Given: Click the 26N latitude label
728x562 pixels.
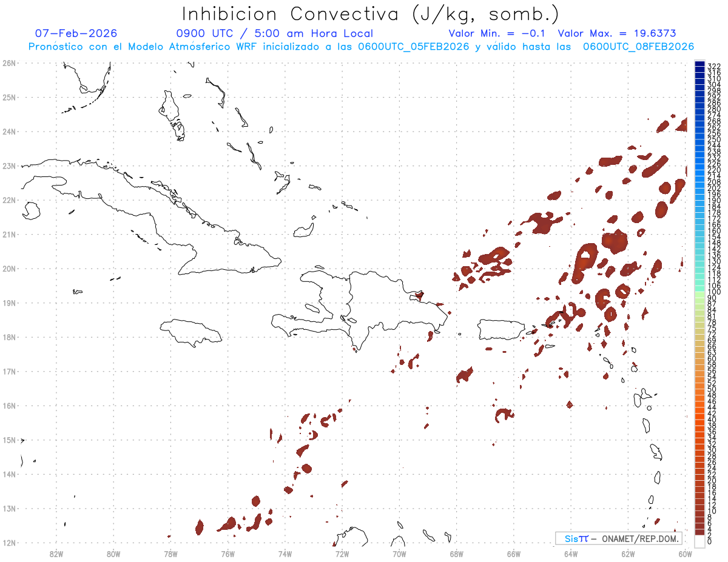Looking at the screenshot, I should pyautogui.click(x=9, y=63).
